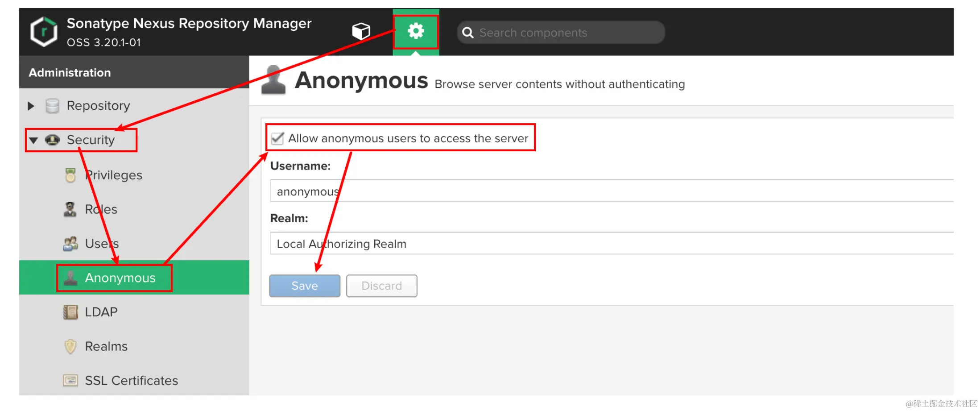The width and height of the screenshot is (980, 411).
Task: Click in the Search components field
Action: (x=561, y=33)
